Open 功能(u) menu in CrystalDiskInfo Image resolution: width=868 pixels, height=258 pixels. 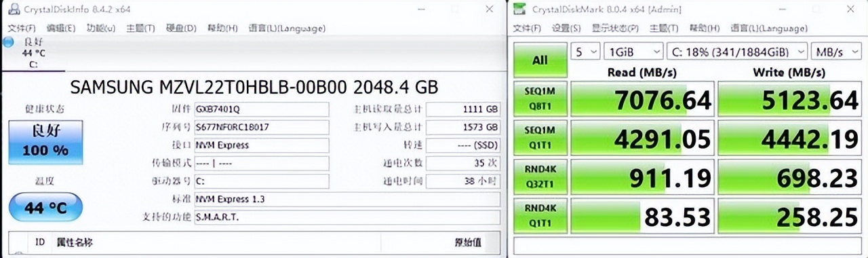pyautogui.click(x=100, y=29)
